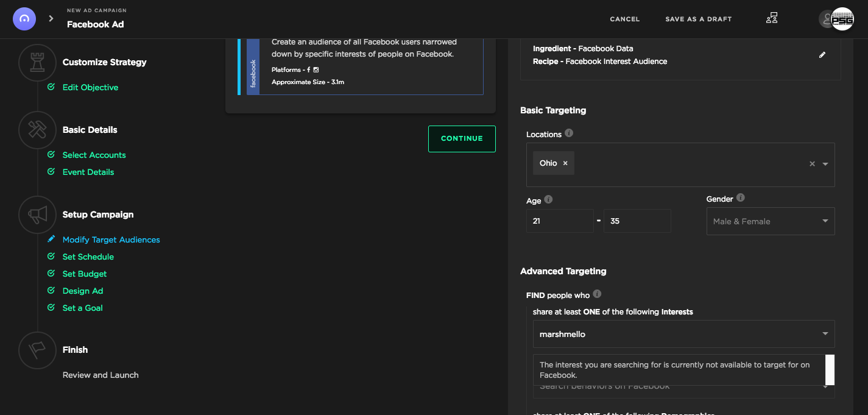868x415 pixels.
Task: Click the purple home logo icon
Action: tap(24, 19)
